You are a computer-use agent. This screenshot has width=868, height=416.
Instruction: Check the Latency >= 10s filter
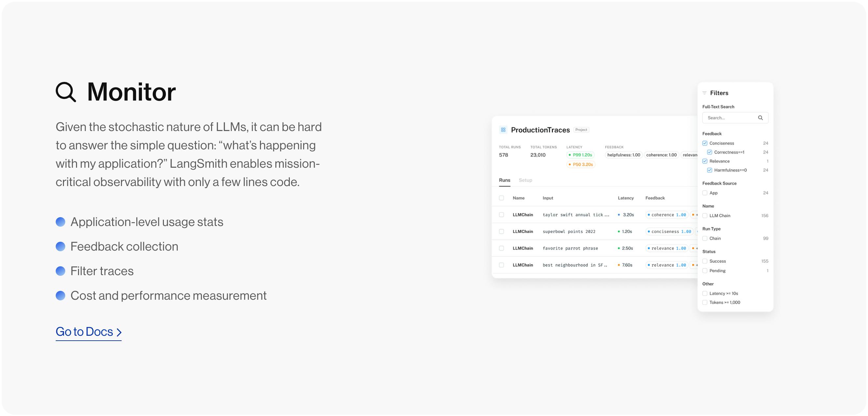704,293
